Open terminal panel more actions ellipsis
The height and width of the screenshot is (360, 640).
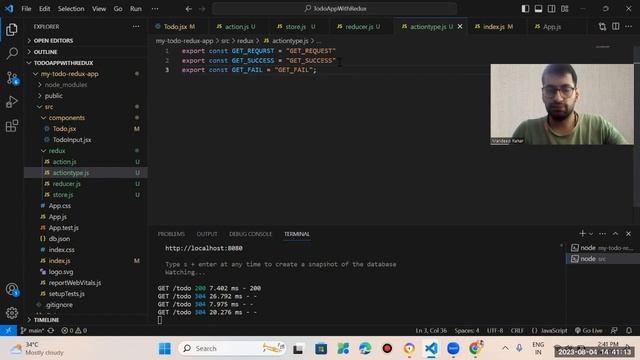pos(602,234)
